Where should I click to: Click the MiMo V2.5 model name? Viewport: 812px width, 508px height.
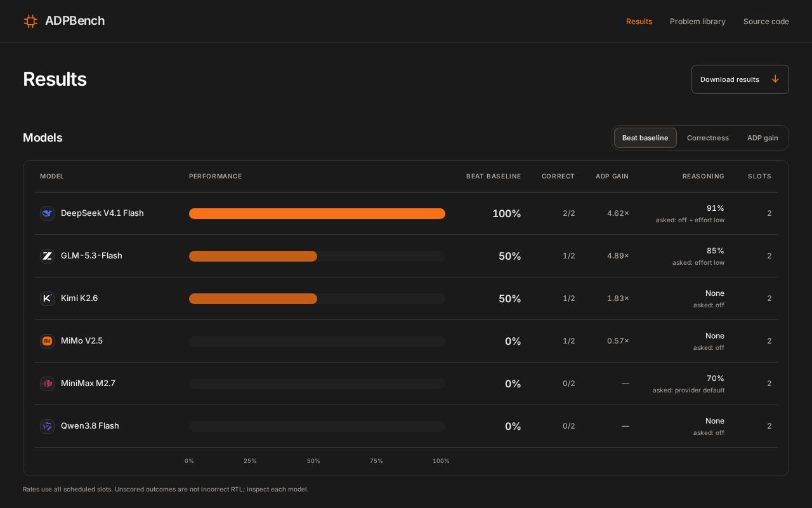(82, 341)
